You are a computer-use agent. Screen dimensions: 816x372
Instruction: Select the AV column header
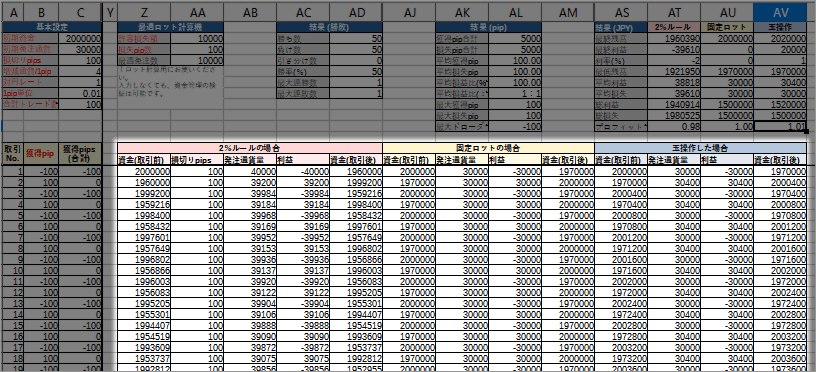pos(780,10)
